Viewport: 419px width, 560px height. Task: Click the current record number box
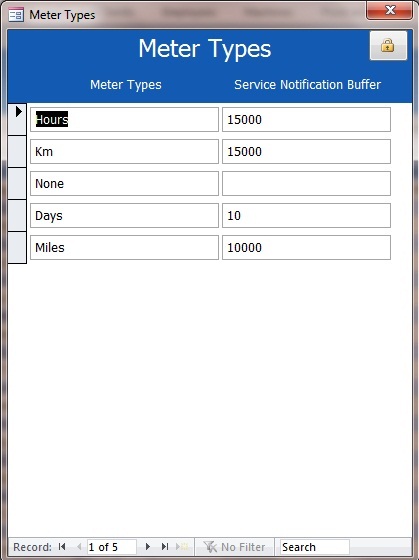coord(111,547)
